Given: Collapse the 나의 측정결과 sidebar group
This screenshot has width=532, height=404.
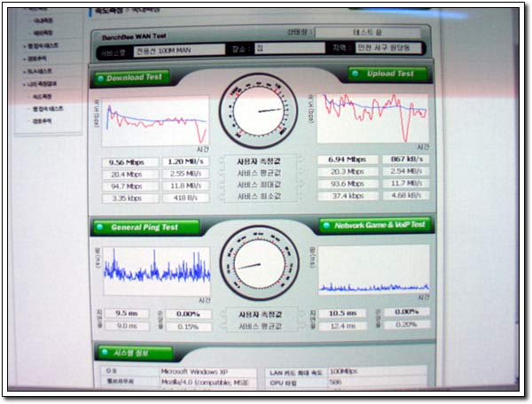Looking at the screenshot, I should coord(40,83).
